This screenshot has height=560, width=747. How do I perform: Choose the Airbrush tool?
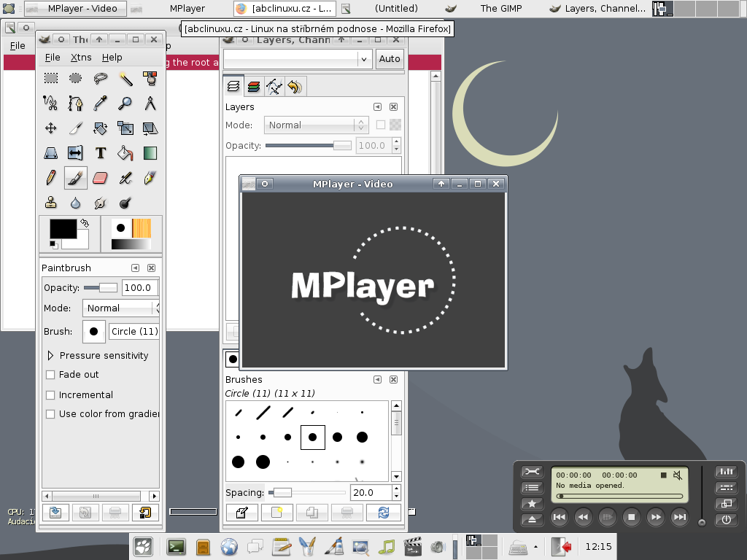click(x=125, y=178)
